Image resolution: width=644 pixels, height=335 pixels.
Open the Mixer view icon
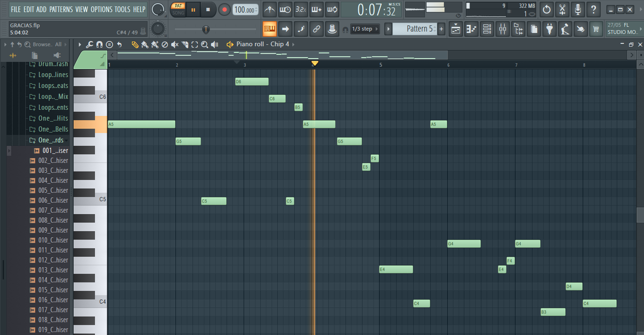(503, 29)
